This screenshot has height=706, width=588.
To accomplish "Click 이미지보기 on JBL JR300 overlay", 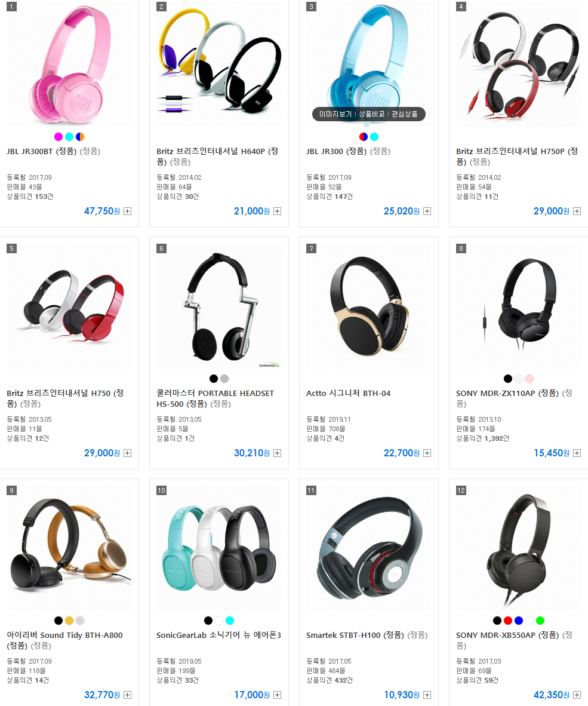I will [x=335, y=114].
